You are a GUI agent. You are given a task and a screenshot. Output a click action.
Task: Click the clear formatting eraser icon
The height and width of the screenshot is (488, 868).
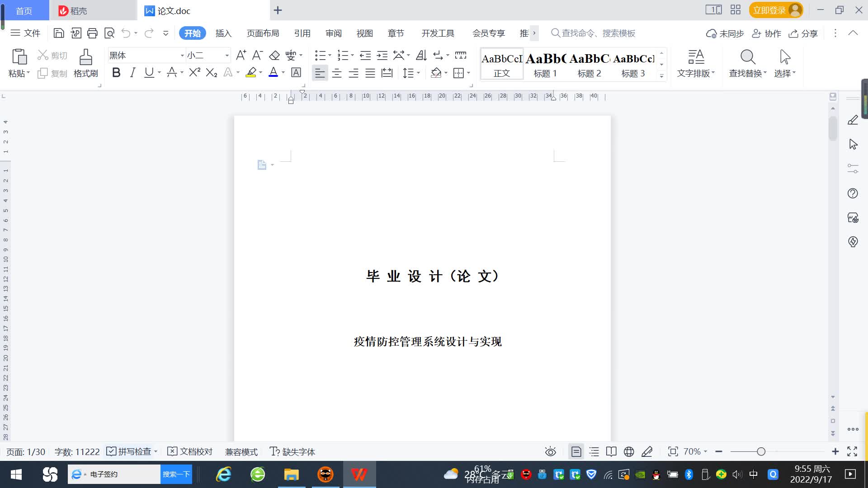pyautogui.click(x=274, y=56)
